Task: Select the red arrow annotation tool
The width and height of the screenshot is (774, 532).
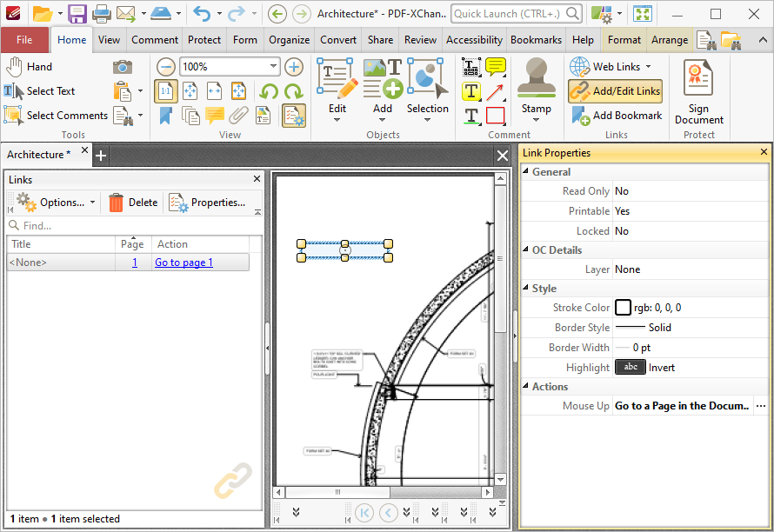Action: point(495,91)
